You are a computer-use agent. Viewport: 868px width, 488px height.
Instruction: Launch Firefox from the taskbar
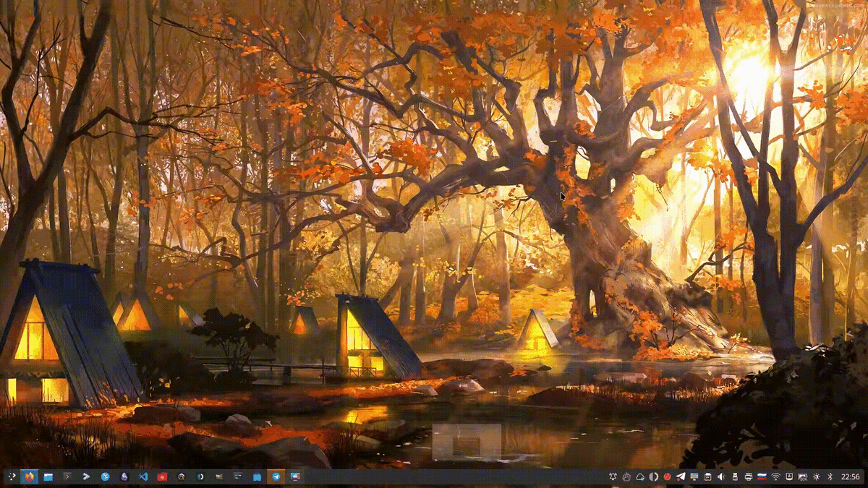(29, 477)
